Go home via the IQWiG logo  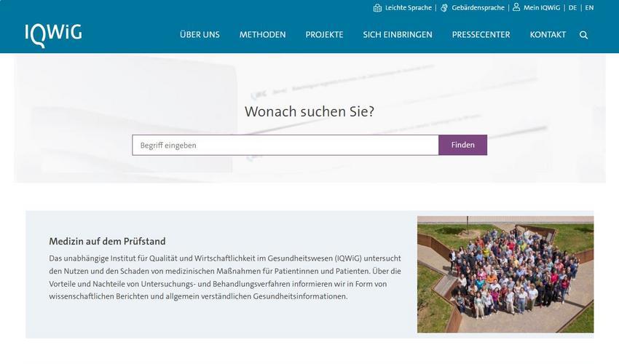coord(53,36)
